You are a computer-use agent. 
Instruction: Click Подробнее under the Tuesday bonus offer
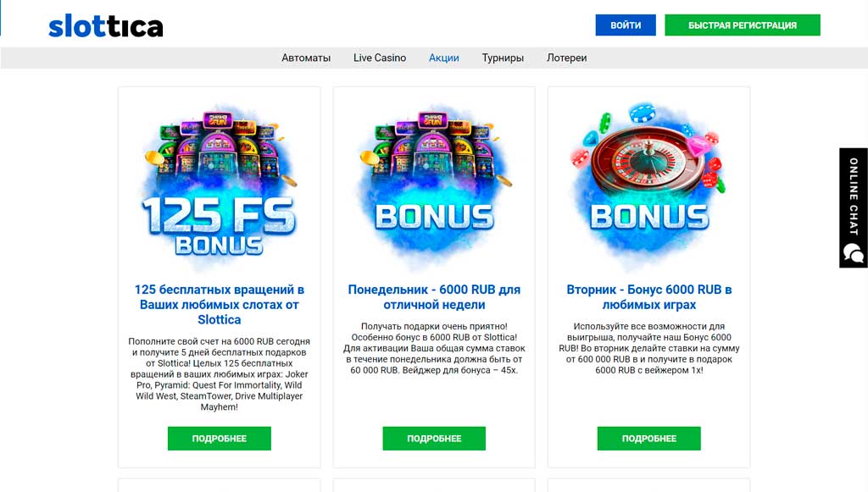tap(648, 439)
